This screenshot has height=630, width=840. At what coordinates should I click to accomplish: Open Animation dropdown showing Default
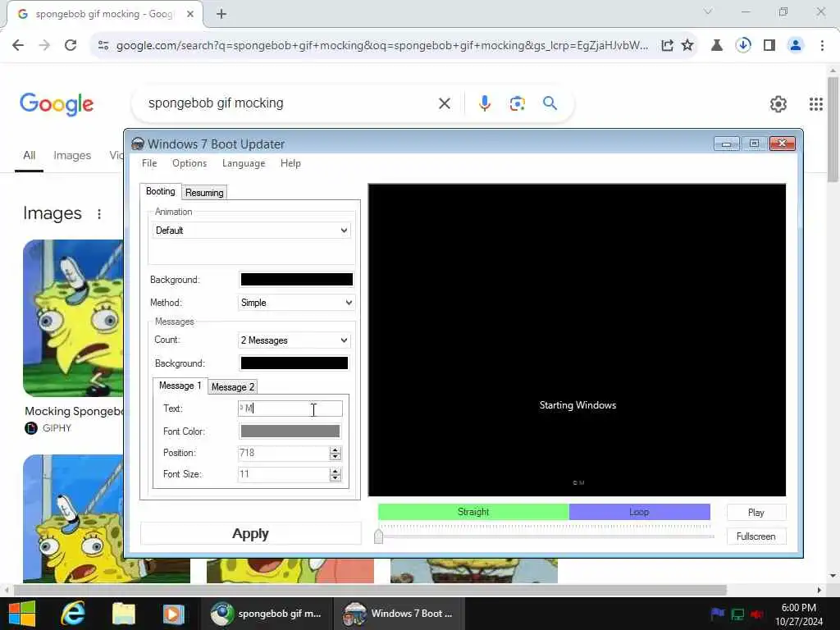pyautogui.click(x=251, y=231)
